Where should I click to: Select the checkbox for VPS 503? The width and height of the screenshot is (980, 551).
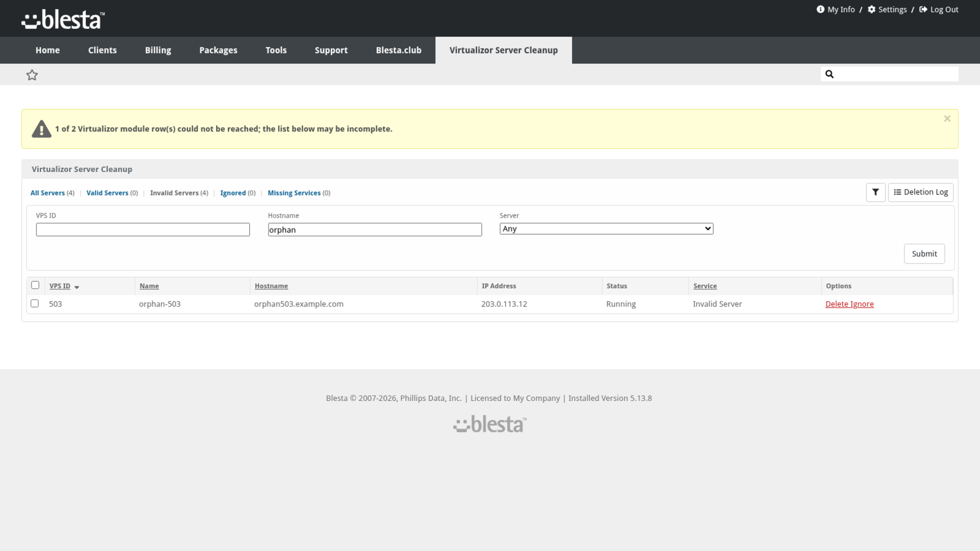coord(35,304)
